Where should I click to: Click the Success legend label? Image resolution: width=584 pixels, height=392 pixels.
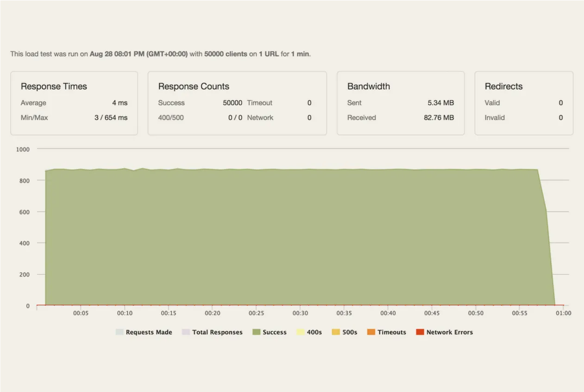tap(275, 332)
